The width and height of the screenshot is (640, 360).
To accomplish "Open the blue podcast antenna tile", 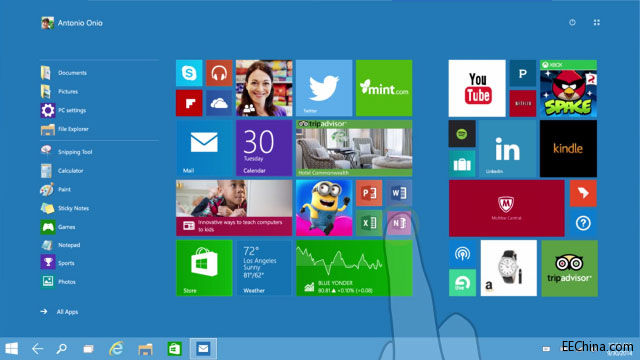I will pyautogui.click(x=462, y=253).
